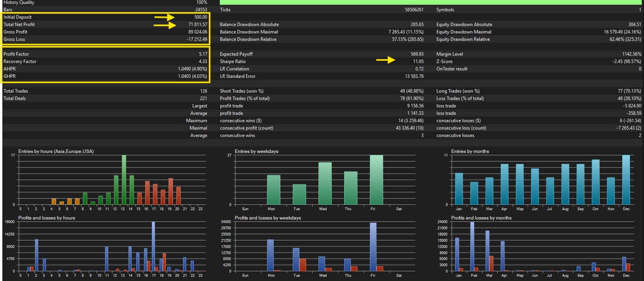Click the tallest green bar at hour 13

pos(124,179)
